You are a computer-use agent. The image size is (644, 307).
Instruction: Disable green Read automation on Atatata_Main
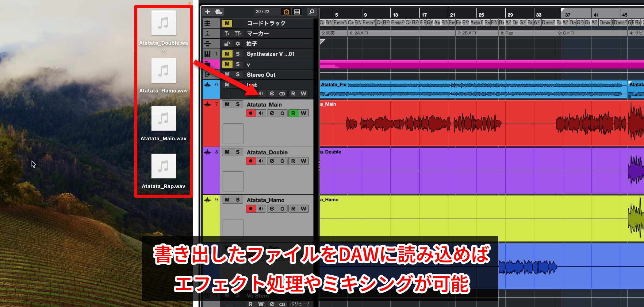293,113
